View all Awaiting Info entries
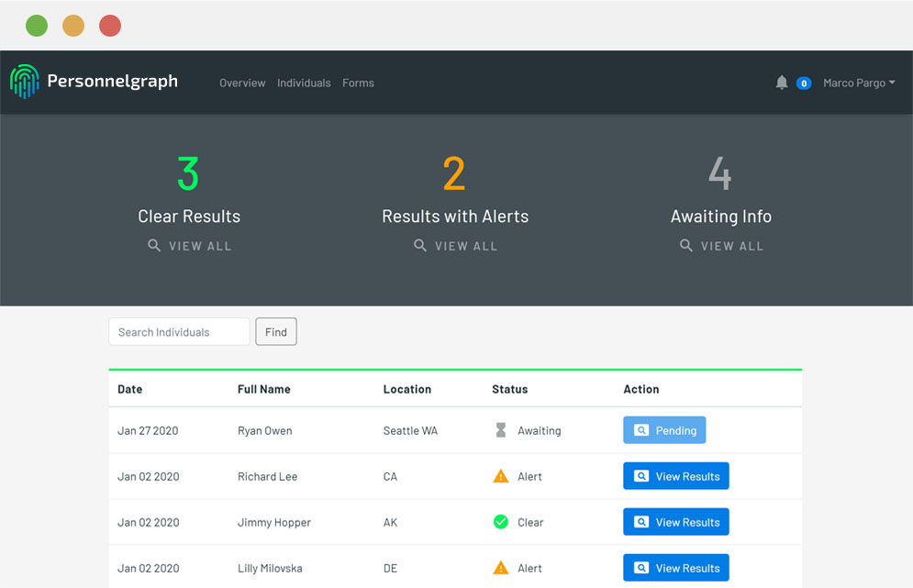The width and height of the screenshot is (913, 588). pyautogui.click(x=721, y=246)
